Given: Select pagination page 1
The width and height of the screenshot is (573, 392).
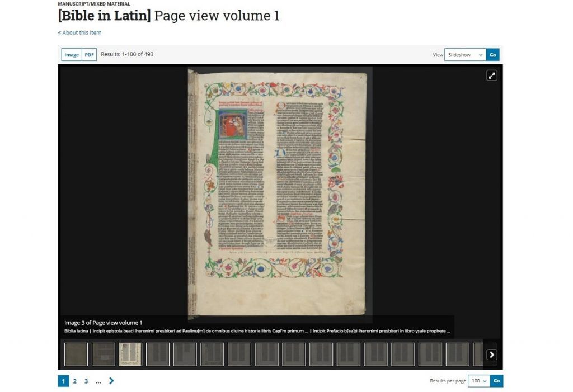Looking at the screenshot, I should [63, 381].
